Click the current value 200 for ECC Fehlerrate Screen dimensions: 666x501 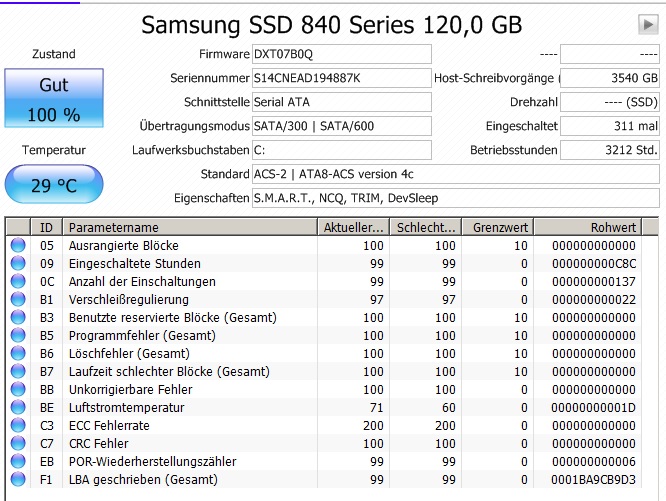point(373,425)
